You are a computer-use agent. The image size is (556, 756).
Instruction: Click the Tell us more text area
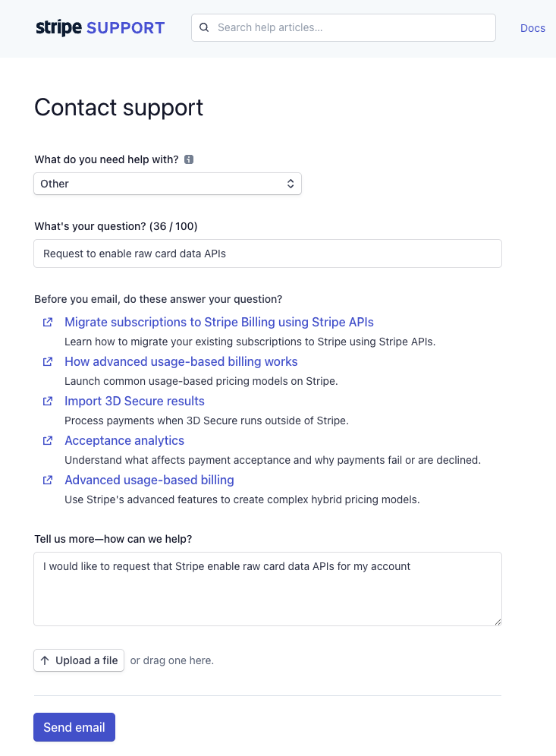[267, 588]
